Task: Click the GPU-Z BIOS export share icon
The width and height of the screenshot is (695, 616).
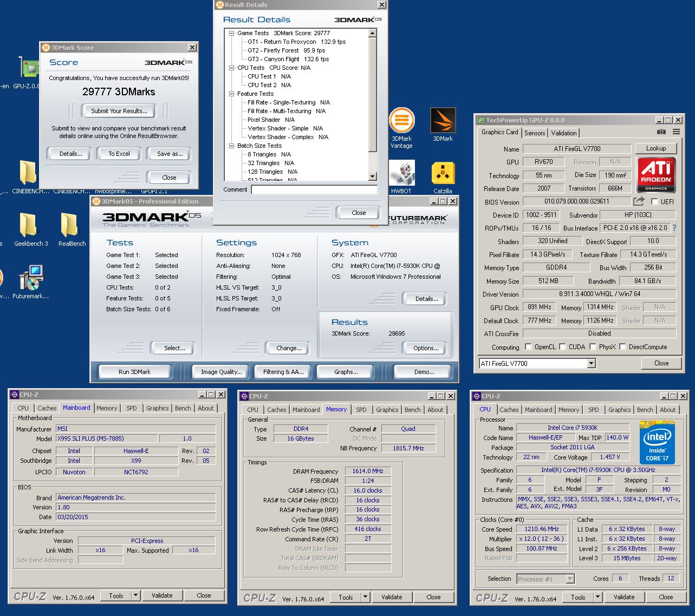Action: pos(639,201)
